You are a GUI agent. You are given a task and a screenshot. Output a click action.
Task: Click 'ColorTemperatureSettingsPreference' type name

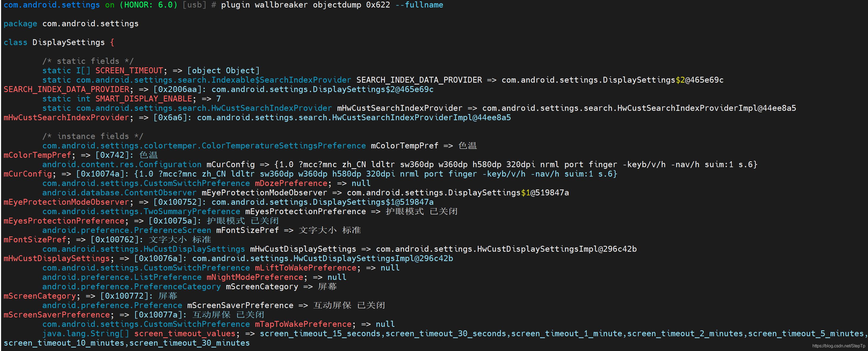283,146
